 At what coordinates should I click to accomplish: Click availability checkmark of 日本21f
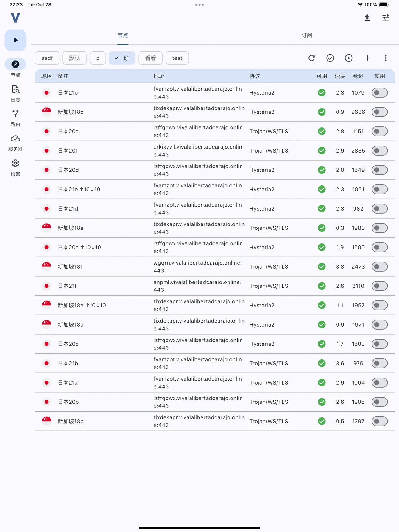point(322,286)
